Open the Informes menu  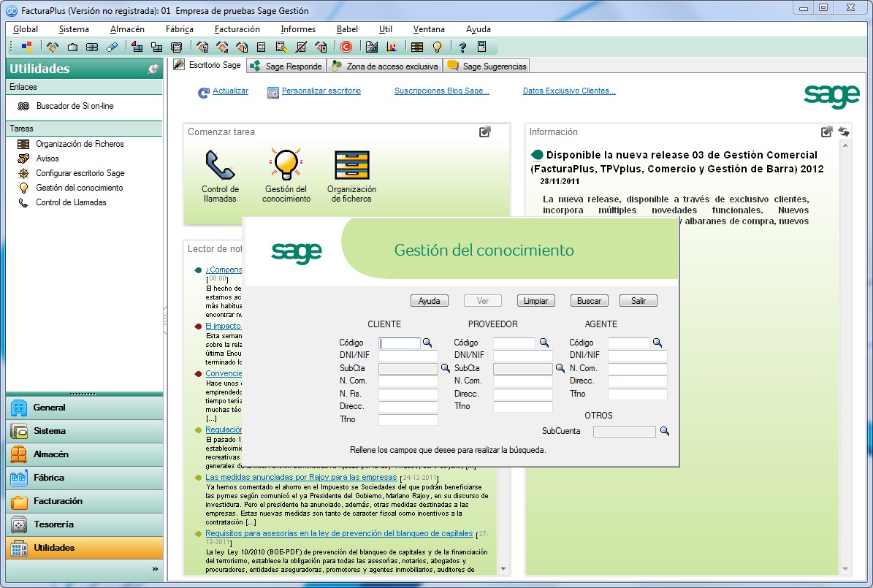tap(298, 29)
